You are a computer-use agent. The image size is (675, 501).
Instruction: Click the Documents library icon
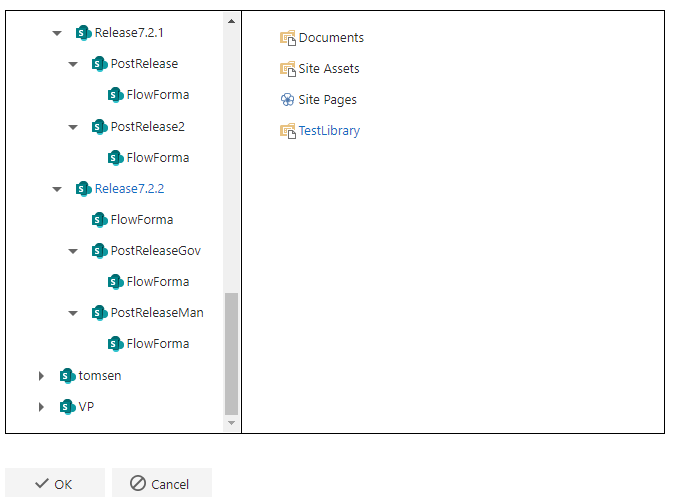click(x=288, y=38)
